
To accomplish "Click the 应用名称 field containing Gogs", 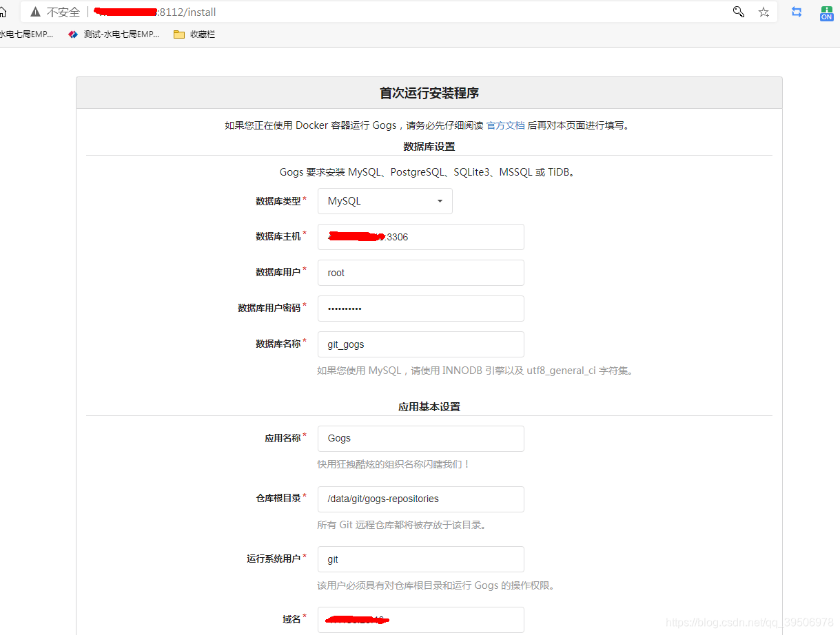I will tap(421, 438).
